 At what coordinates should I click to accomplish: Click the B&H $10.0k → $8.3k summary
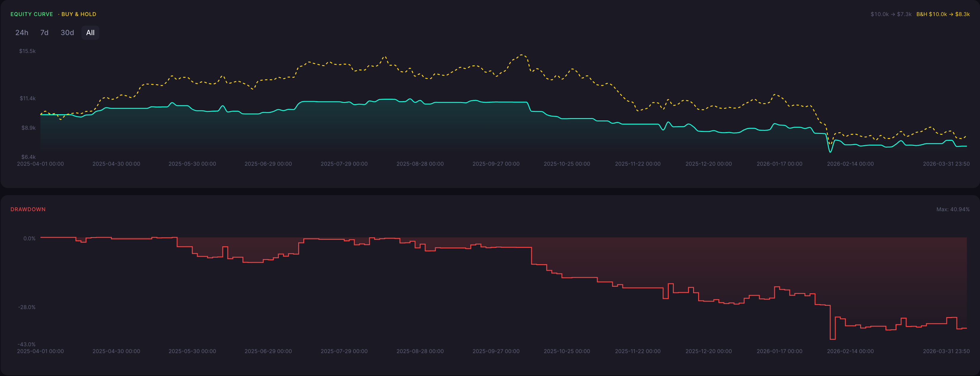pos(943,14)
